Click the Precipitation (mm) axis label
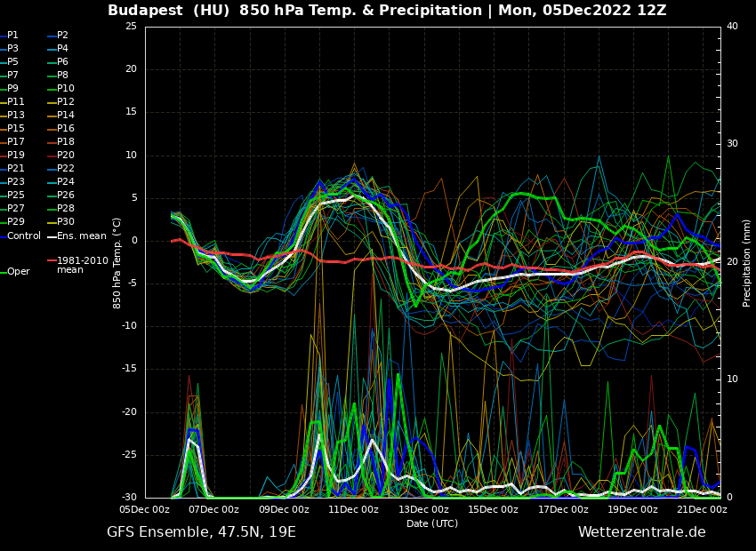 747,262
